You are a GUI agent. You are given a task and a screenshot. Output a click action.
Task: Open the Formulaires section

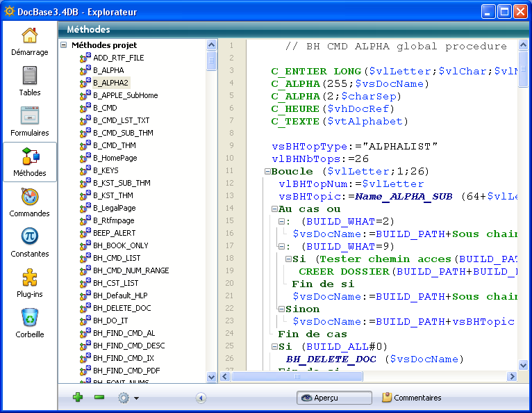tap(29, 122)
